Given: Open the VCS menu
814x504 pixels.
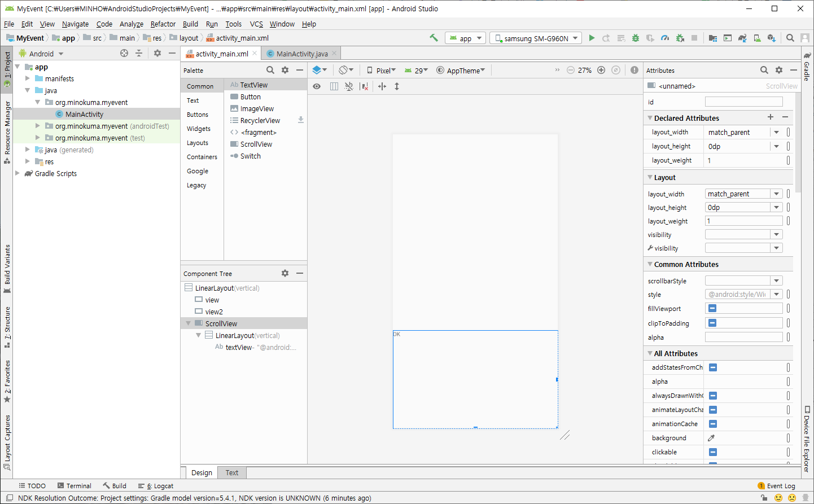Looking at the screenshot, I should tap(256, 24).
